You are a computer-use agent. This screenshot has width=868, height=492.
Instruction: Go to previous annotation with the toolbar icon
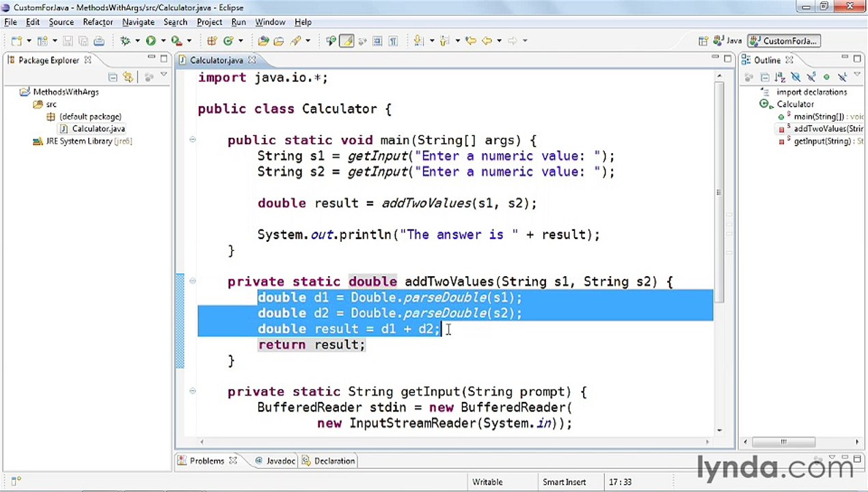point(445,41)
